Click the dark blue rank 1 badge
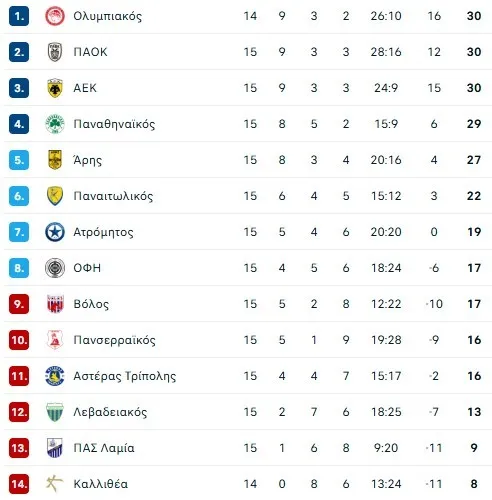Image resolution: width=492 pixels, height=500 pixels. [19, 16]
